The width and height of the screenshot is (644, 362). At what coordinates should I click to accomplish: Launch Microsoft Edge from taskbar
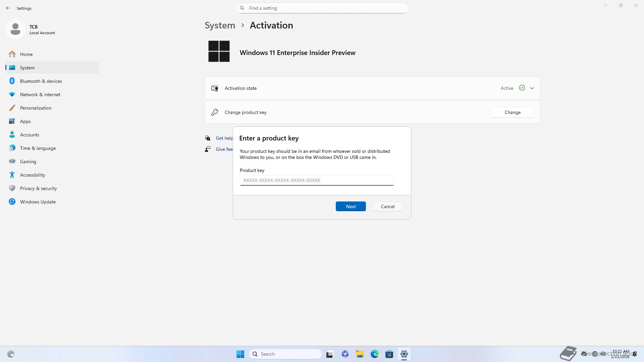click(374, 354)
